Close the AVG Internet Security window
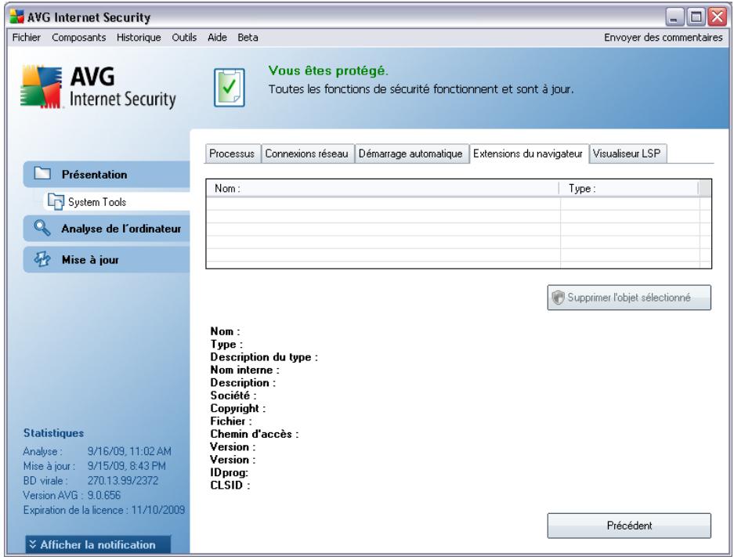The width and height of the screenshot is (734, 560). coord(717,17)
